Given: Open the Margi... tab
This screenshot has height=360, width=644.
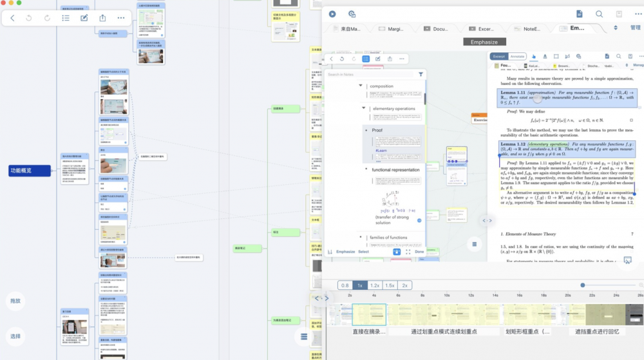Looking at the screenshot, I should click(392, 29).
